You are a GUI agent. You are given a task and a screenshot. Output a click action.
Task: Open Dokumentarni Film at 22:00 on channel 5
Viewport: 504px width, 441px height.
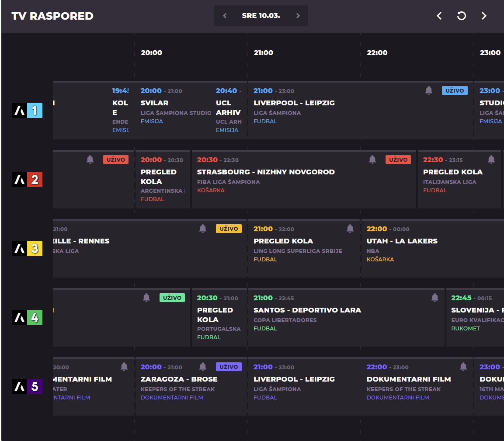pyautogui.click(x=417, y=387)
